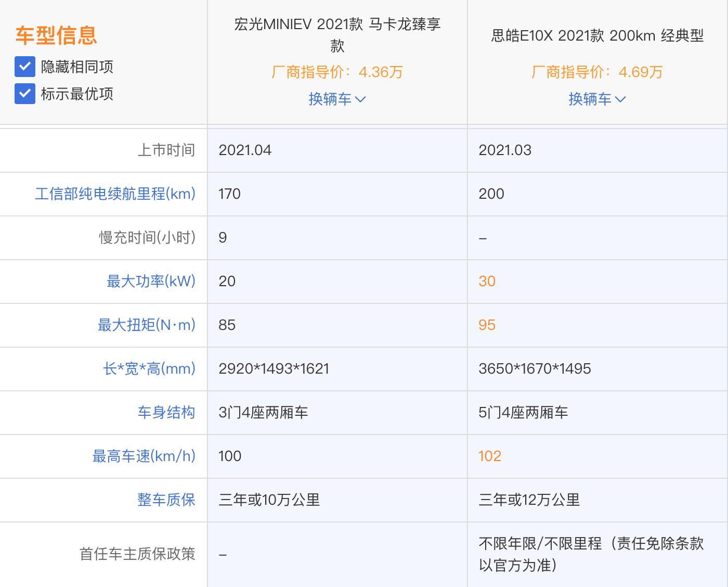This screenshot has width=728, height=587.
Task: Open 换辆车 dropdown under 思皓E10X
Action: (x=597, y=99)
